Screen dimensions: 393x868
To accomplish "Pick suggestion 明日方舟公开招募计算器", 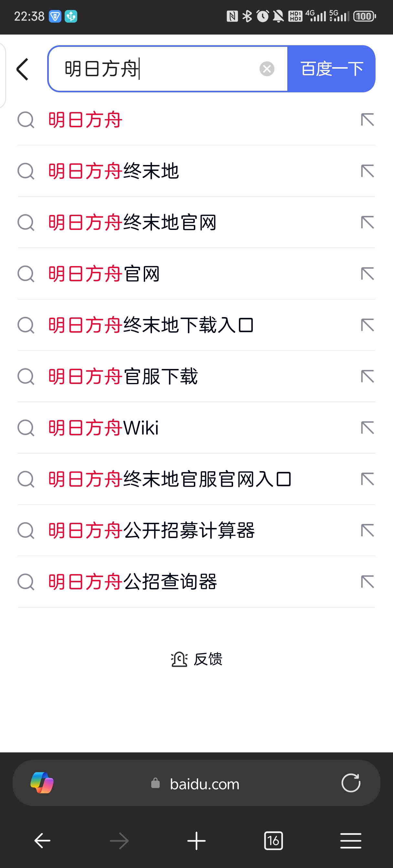I will [152, 530].
